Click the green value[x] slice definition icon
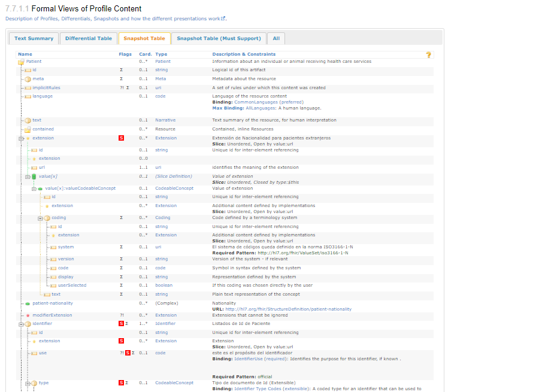Viewport: 539px width, 392px height. coord(34,177)
